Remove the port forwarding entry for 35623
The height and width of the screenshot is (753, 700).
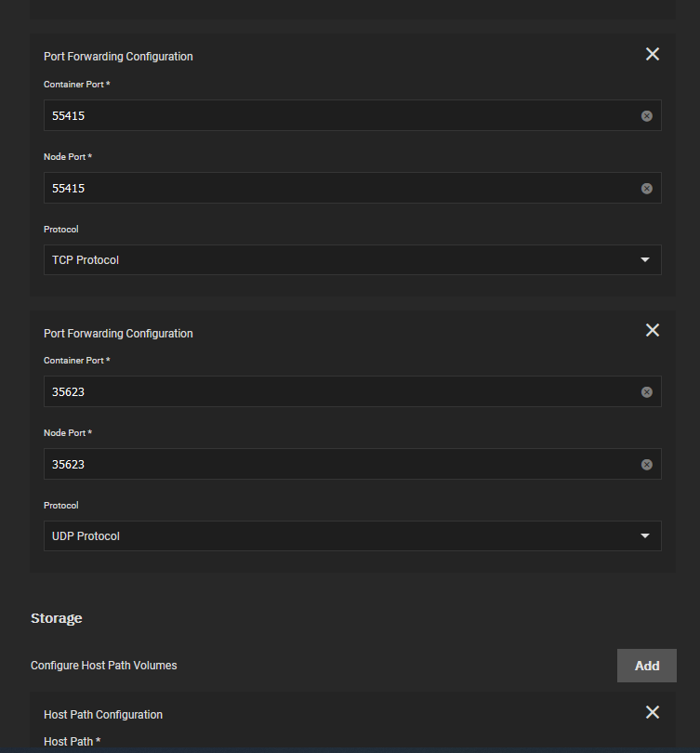(x=652, y=330)
